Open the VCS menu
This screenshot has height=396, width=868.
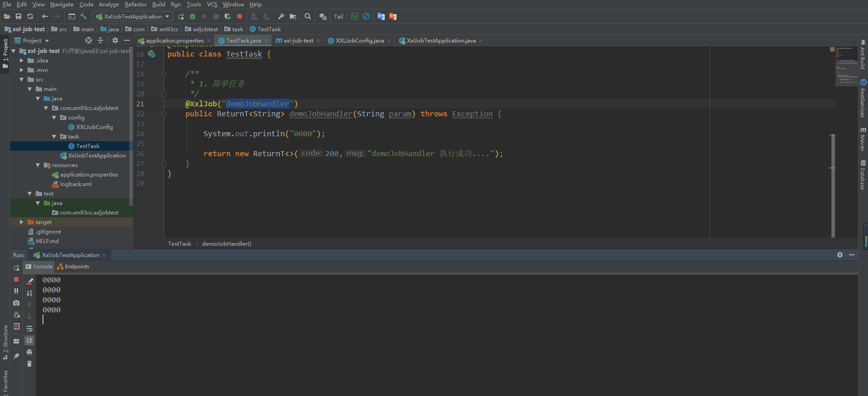(212, 4)
